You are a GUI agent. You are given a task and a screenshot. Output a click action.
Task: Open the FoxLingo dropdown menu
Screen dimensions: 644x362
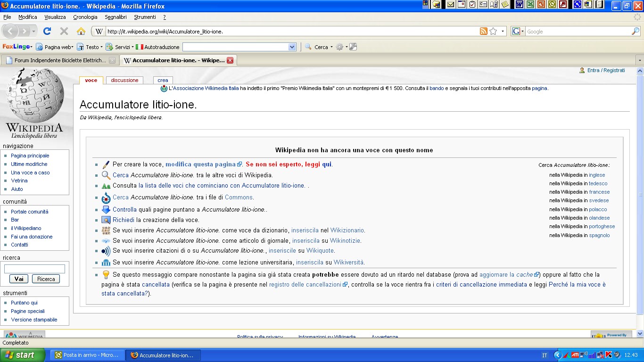pos(17,47)
